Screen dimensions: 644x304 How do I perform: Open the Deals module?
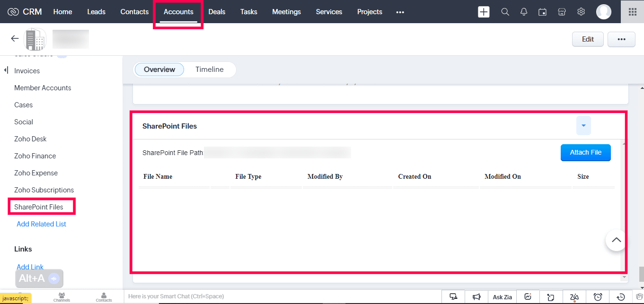[217, 12]
